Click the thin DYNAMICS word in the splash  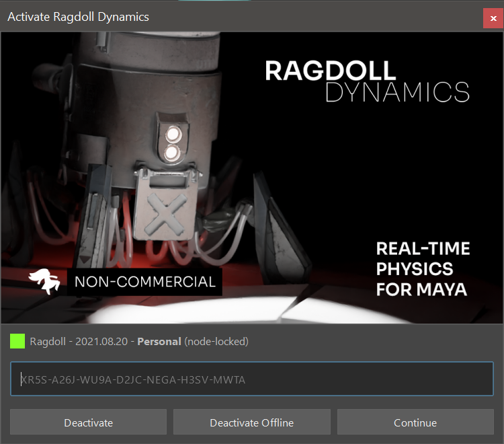396,93
